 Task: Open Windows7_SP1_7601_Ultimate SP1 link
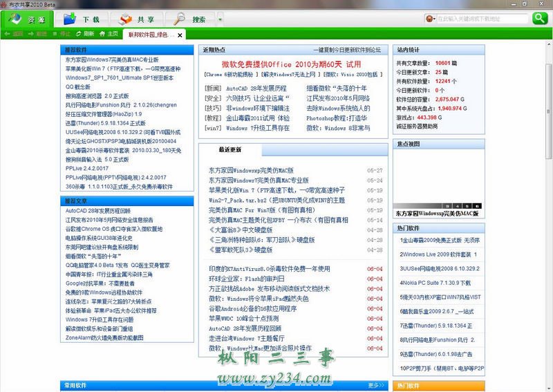tap(120, 77)
